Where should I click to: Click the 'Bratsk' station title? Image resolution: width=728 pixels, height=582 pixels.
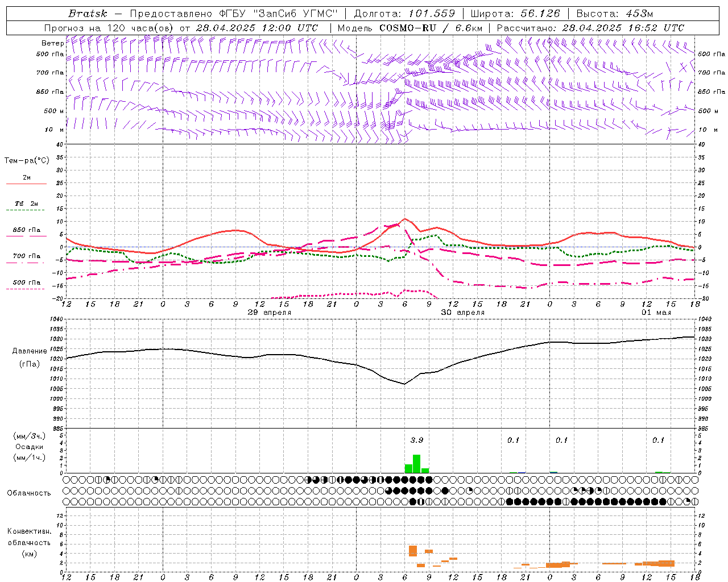click(88, 14)
